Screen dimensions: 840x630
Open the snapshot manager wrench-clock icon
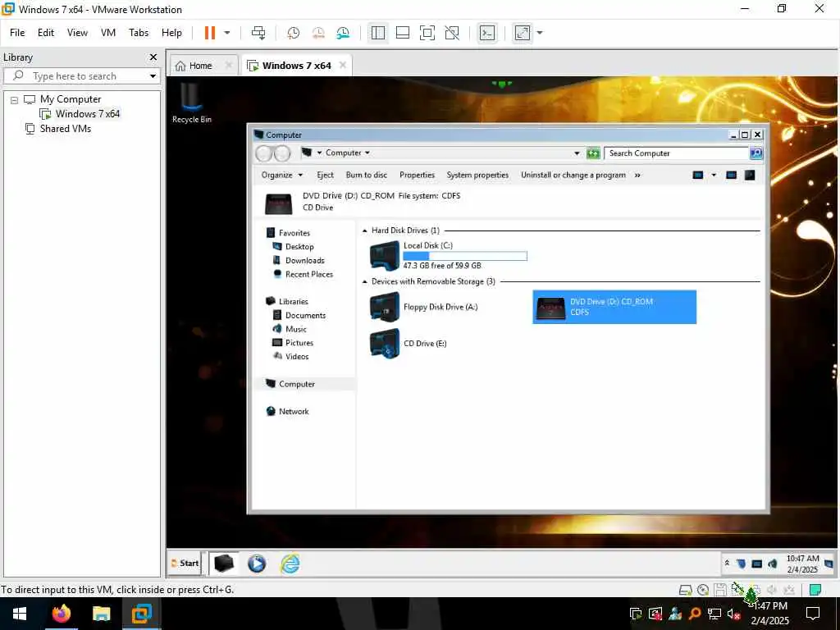click(x=343, y=33)
